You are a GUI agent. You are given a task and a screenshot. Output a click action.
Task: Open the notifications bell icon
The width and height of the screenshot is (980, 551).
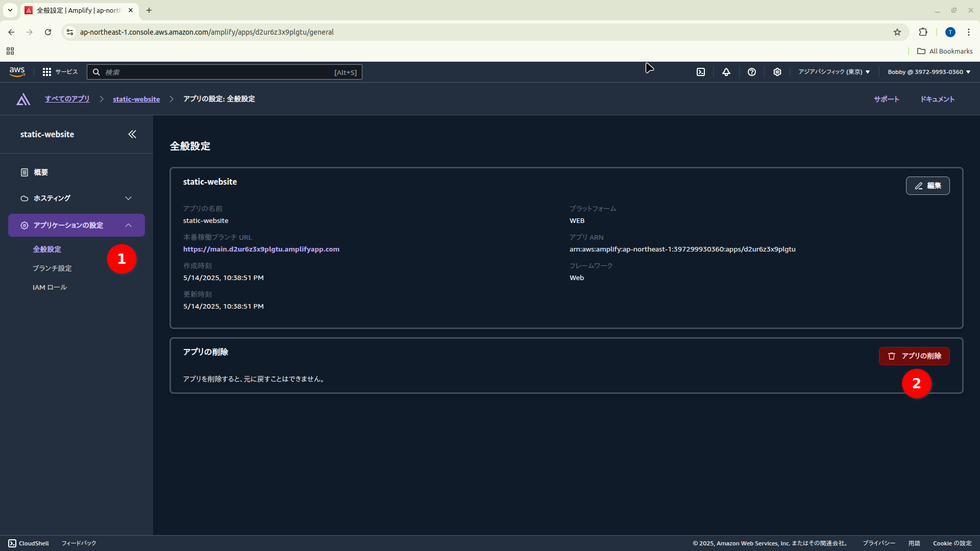(726, 72)
